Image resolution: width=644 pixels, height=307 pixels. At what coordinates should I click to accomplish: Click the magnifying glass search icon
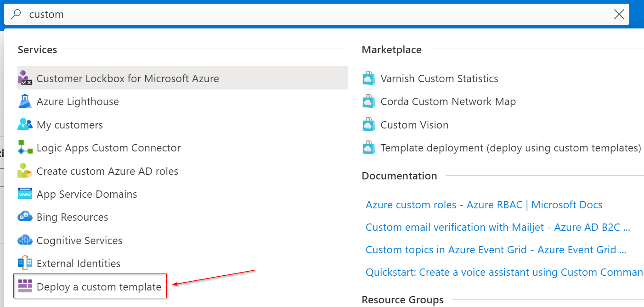(x=16, y=14)
